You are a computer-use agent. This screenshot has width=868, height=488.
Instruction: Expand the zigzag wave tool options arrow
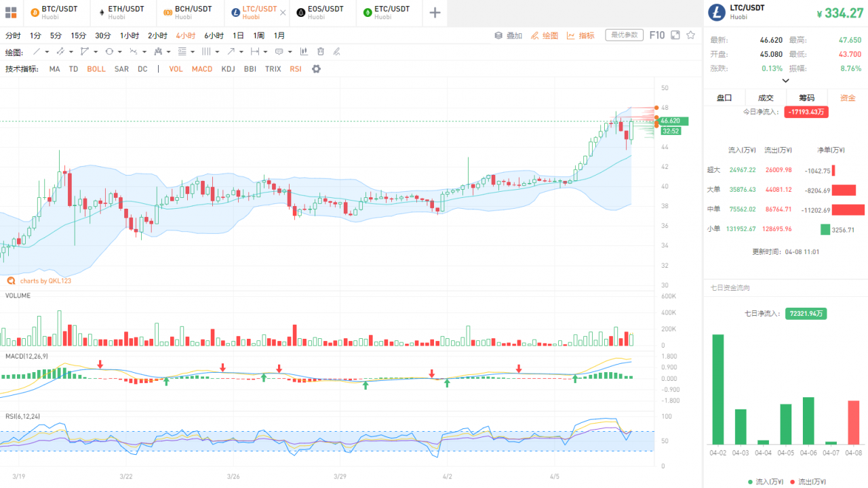coord(144,52)
